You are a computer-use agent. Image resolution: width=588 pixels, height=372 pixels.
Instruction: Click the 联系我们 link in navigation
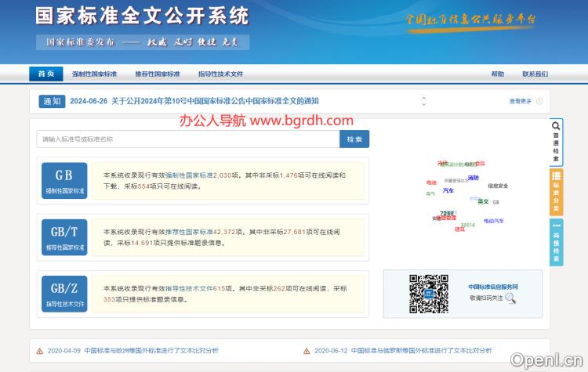tap(535, 74)
